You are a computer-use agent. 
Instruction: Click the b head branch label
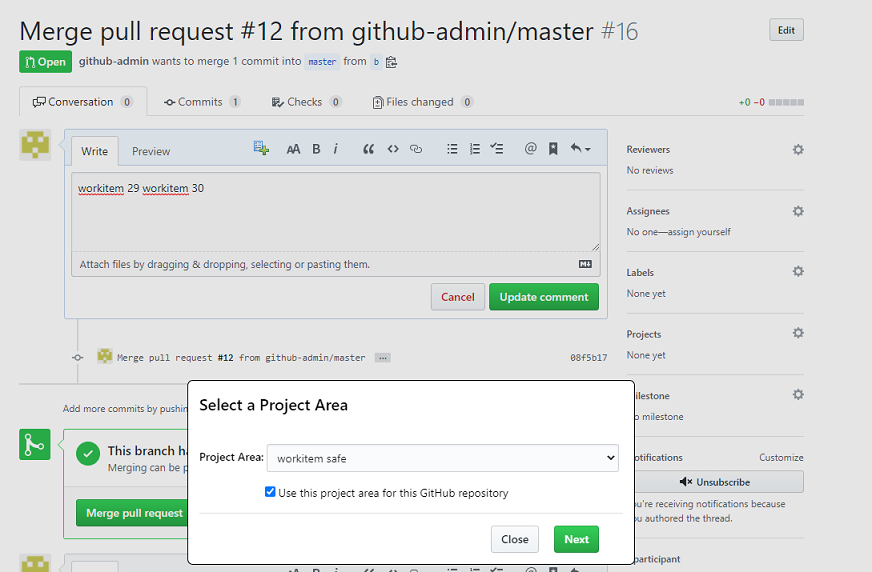[x=376, y=62]
